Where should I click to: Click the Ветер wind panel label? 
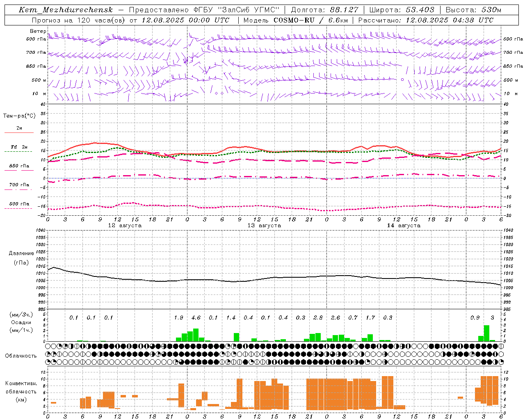coord(38,31)
